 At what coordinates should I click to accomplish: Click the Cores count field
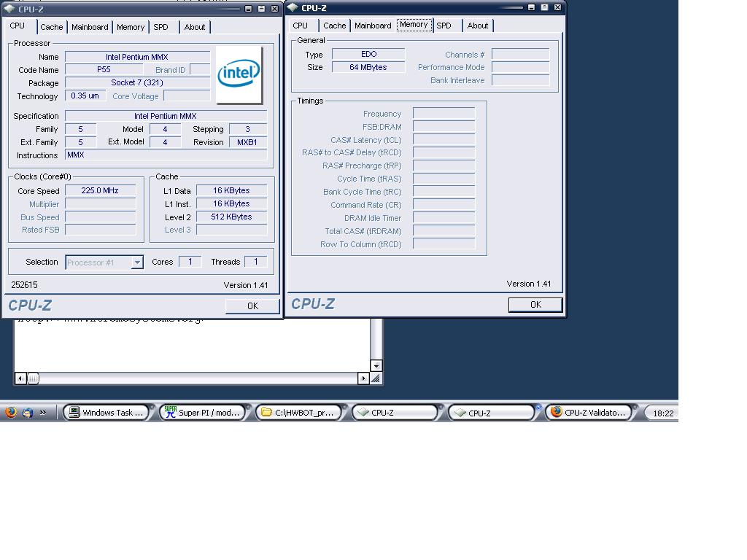click(x=190, y=262)
